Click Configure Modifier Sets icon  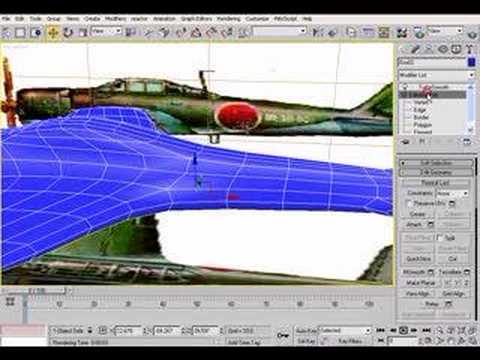[467, 142]
